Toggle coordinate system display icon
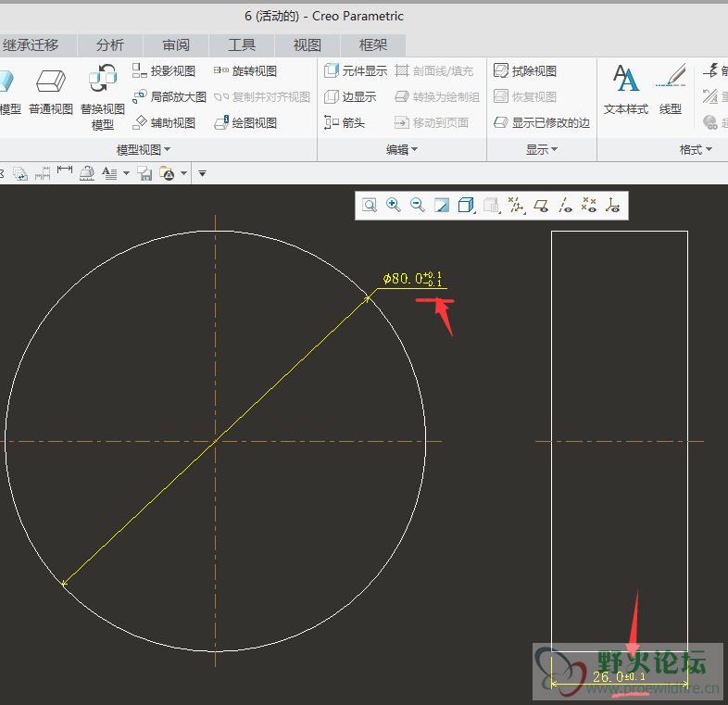The width and height of the screenshot is (728, 705). pos(612,206)
